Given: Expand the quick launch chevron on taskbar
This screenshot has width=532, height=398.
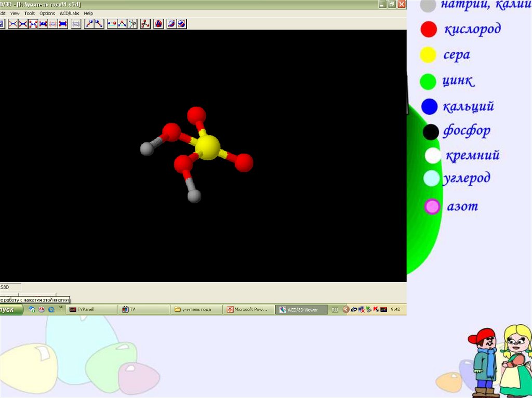Looking at the screenshot, I should [x=61, y=308].
